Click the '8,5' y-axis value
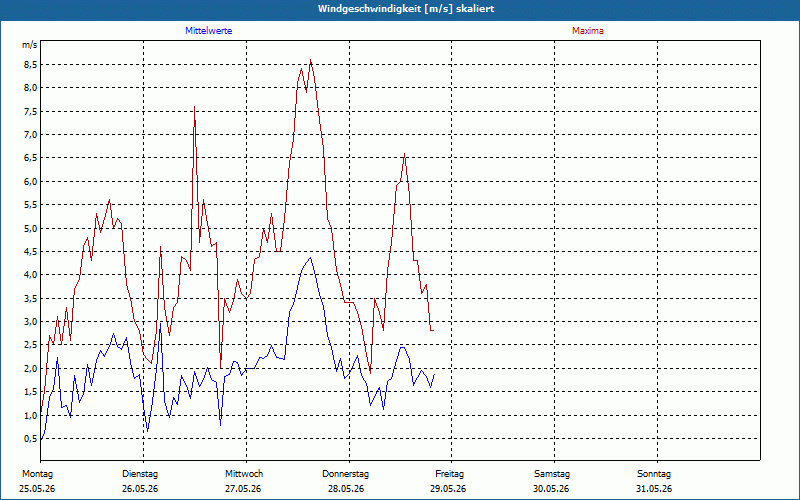Viewport: 800px width, 500px height. click(31, 64)
